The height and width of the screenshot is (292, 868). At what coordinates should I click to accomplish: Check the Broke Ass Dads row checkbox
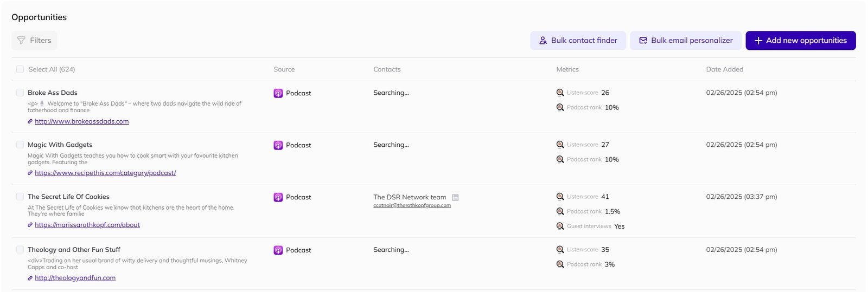[20, 93]
